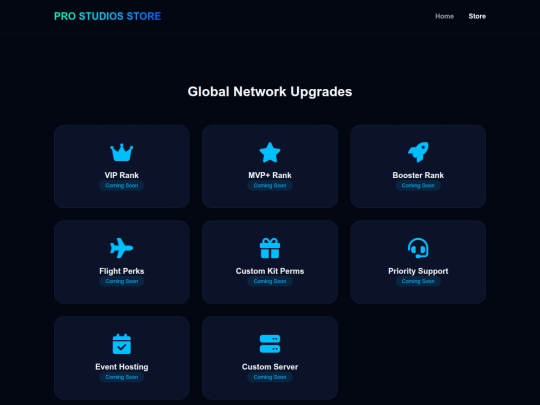Select the Custom Server title text
Viewport: 540px width, 405px height.
270,367
